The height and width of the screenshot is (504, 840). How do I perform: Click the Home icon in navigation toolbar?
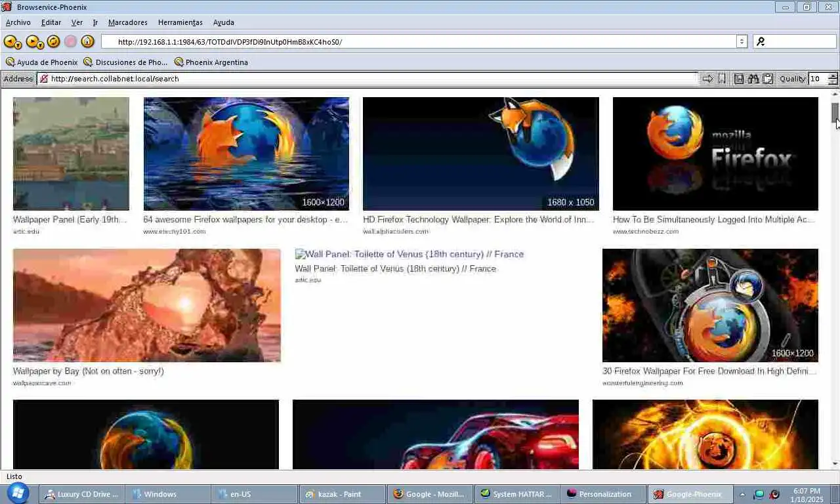point(87,41)
